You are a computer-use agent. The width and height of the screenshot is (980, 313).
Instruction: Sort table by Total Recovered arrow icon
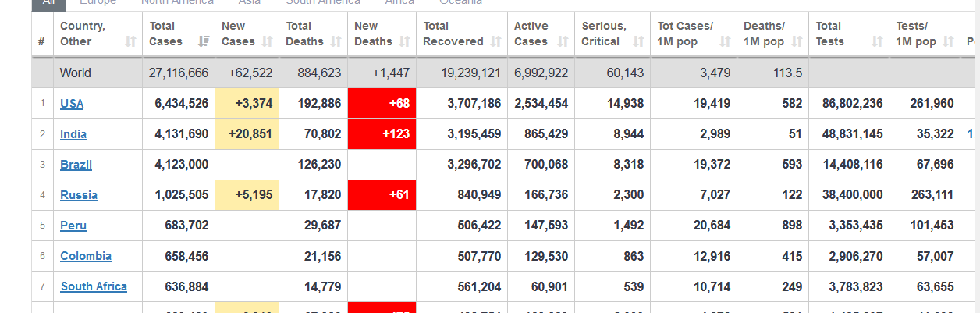[496, 41]
